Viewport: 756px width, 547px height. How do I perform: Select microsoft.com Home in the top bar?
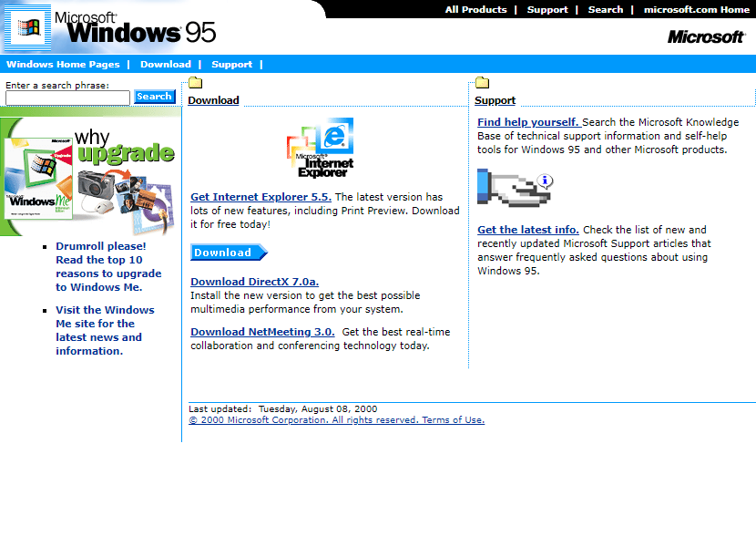(x=697, y=9)
